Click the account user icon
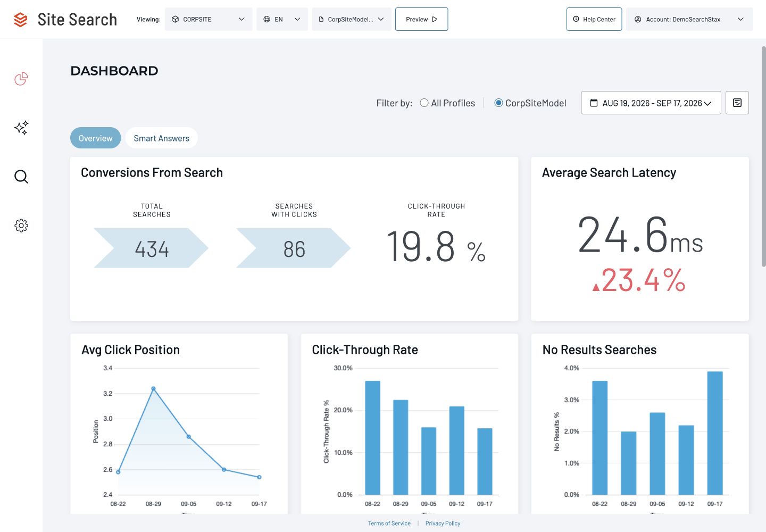Screen dimensions: 766x532 (x=638, y=19)
